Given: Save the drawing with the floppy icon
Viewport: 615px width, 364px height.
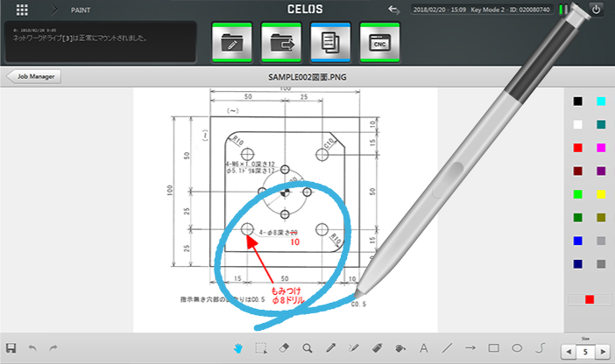Looking at the screenshot, I should coord(11,348).
